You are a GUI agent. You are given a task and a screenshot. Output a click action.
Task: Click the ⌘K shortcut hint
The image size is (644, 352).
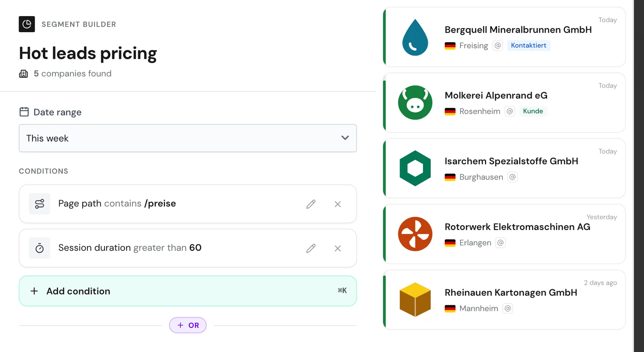(x=342, y=290)
